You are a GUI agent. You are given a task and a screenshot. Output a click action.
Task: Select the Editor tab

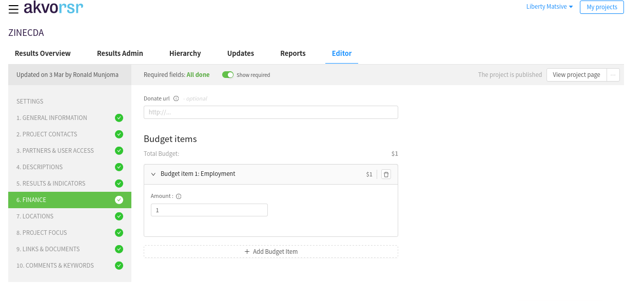342,53
